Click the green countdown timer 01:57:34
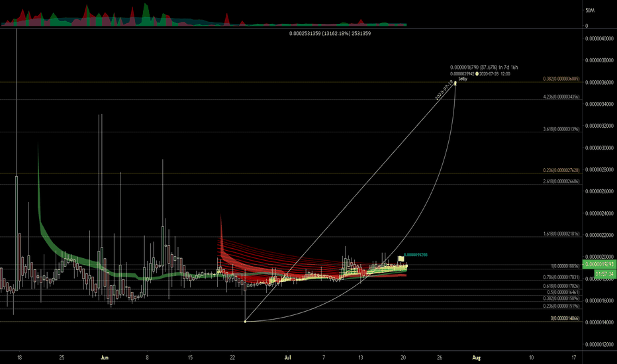The width and height of the screenshot is (617, 364). [605, 273]
